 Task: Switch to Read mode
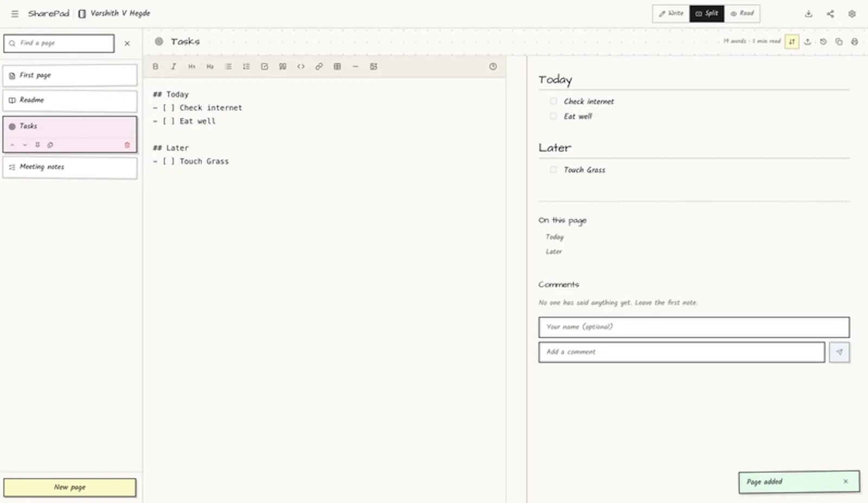742,14
